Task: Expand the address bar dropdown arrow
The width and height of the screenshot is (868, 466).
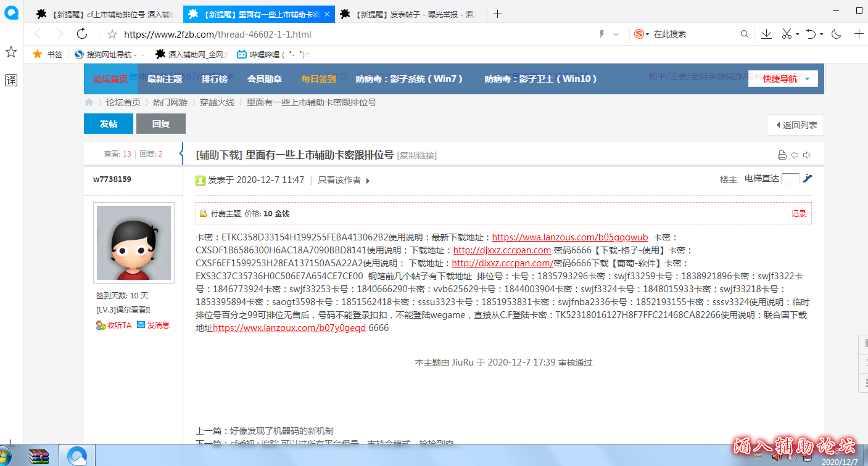Action: [x=616, y=34]
